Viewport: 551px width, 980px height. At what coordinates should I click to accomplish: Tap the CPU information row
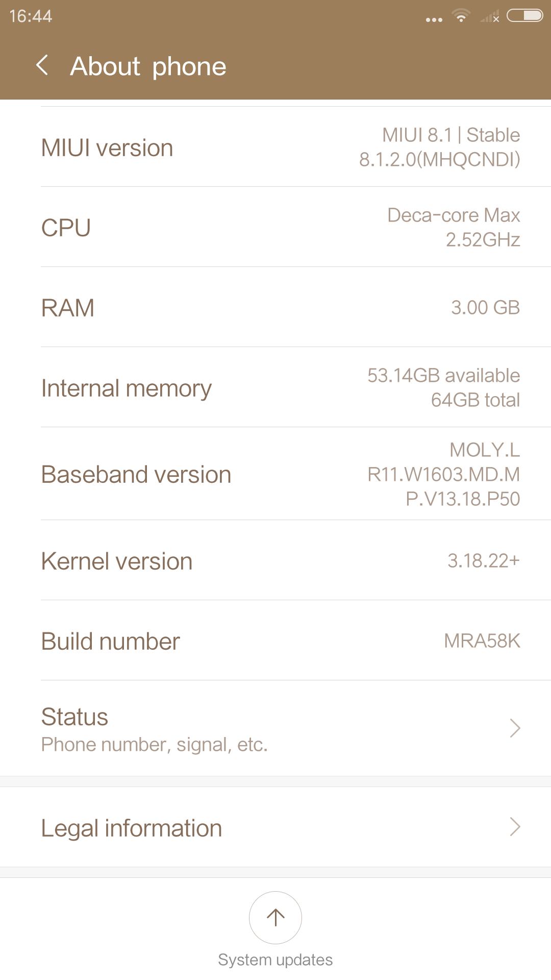275,227
